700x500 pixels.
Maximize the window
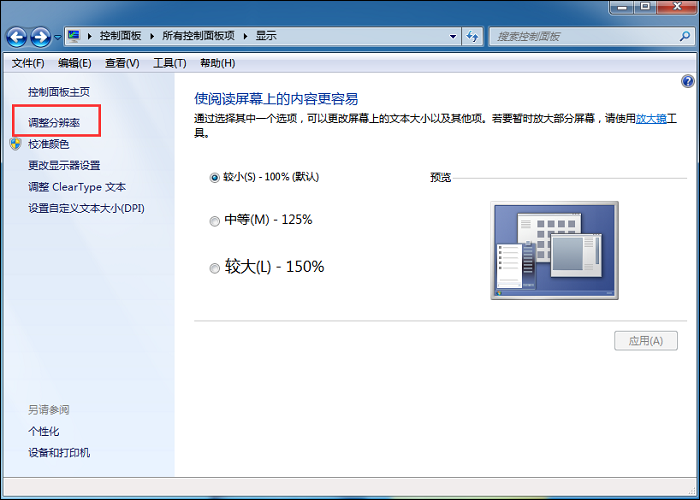point(645,7)
